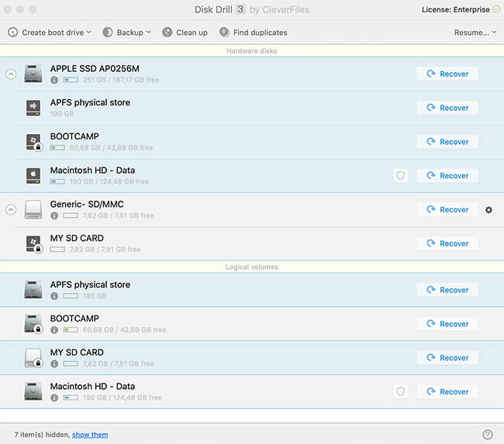The width and height of the screenshot is (504, 444).
Task: Click the logical BOOTCAMP volume icon
Action: pyautogui.click(x=33, y=324)
